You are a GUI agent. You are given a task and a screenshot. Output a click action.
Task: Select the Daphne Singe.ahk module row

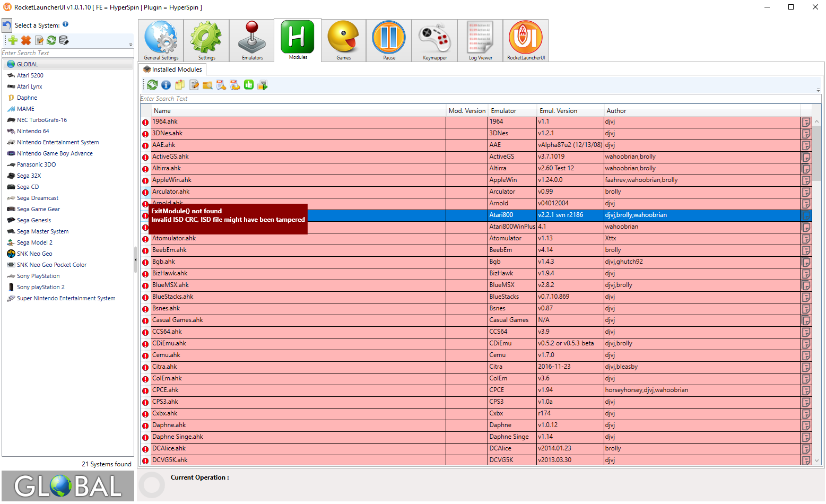tap(475, 437)
